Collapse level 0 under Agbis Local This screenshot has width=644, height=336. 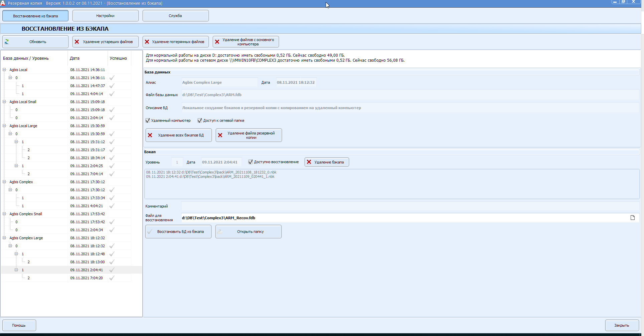click(x=10, y=78)
